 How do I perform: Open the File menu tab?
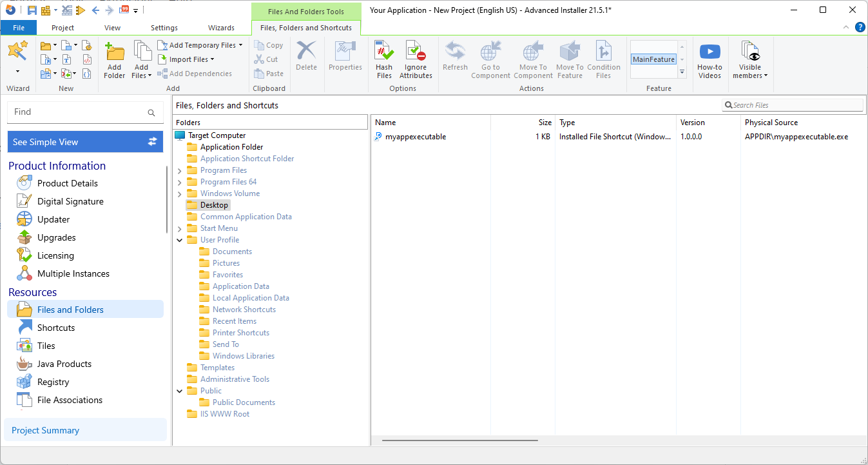(x=19, y=28)
